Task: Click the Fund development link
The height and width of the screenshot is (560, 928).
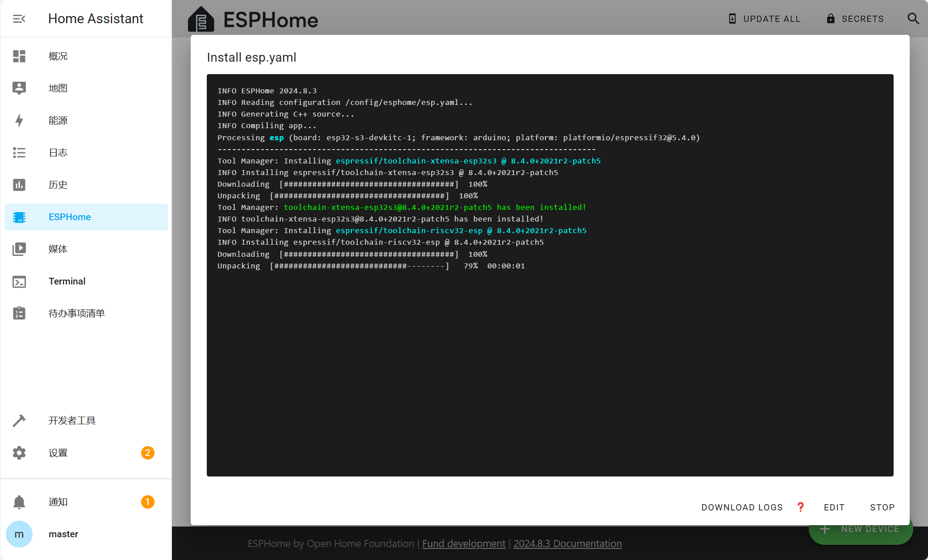Action: coord(464,543)
